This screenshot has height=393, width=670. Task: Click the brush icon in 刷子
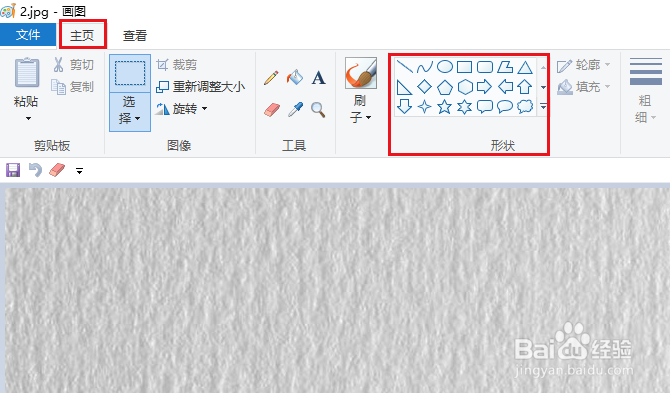pyautogui.click(x=361, y=73)
